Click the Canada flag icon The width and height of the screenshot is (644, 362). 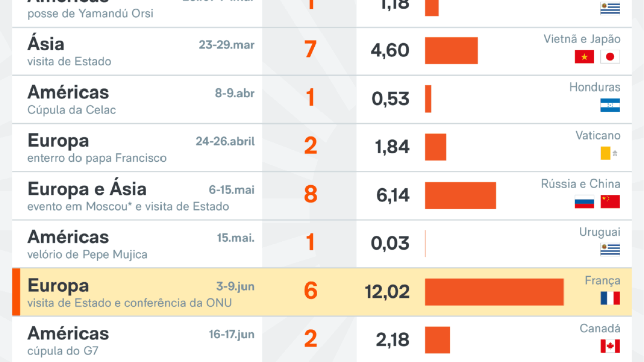(610, 346)
